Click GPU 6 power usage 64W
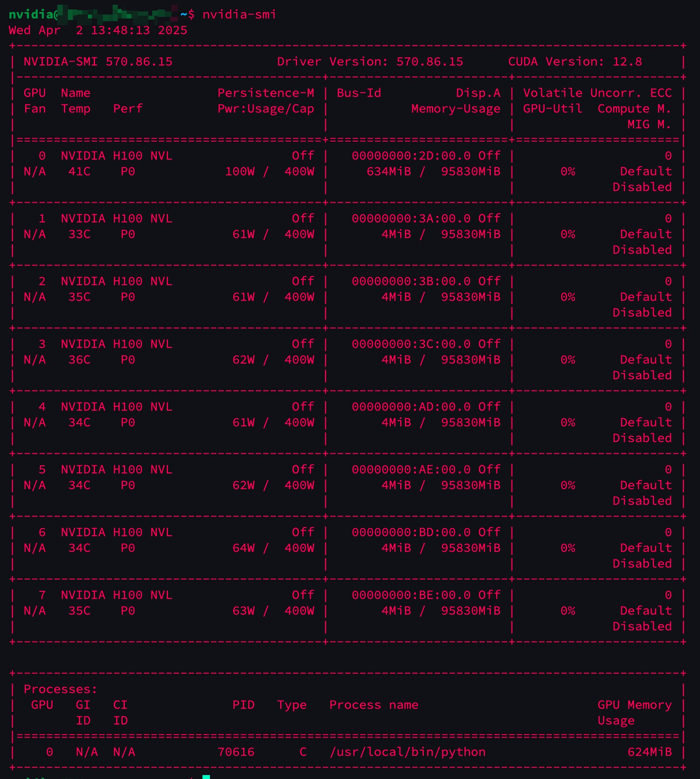 click(244, 548)
